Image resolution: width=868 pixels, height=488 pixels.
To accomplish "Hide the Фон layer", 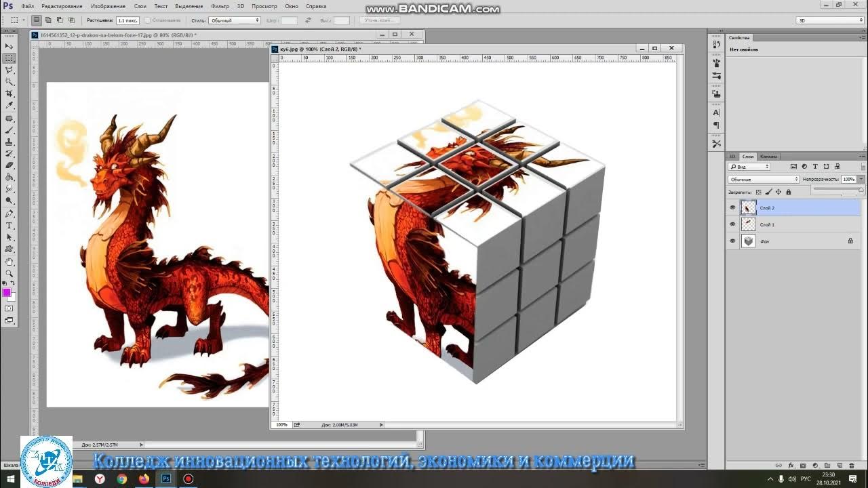I will (732, 241).
